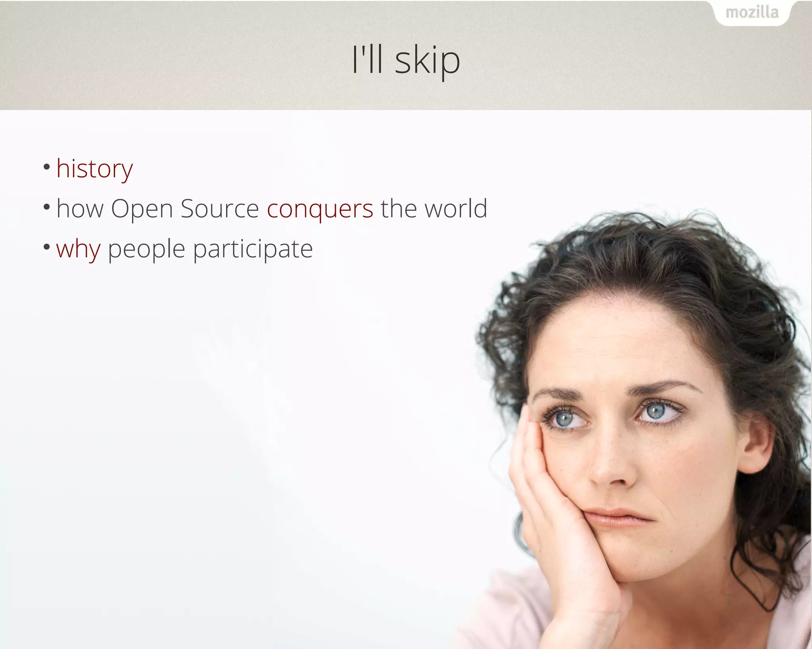Click the bullet before "why people participate"
The image size is (812, 649).
tap(47, 247)
